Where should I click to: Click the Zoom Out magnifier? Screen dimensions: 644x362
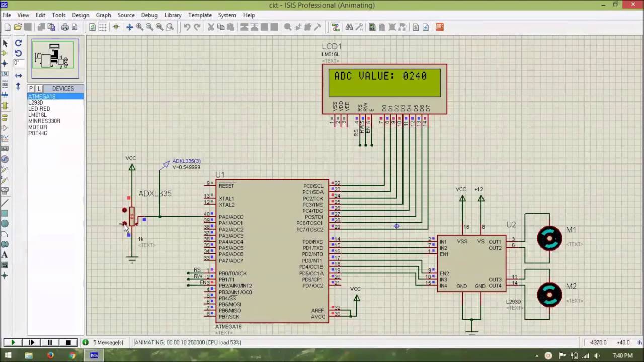coord(149,27)
